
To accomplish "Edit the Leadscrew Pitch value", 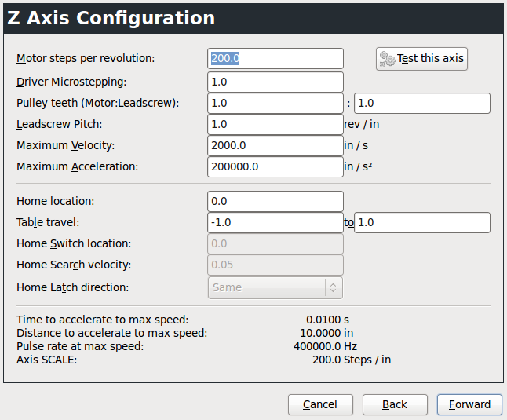I will 275,125.
